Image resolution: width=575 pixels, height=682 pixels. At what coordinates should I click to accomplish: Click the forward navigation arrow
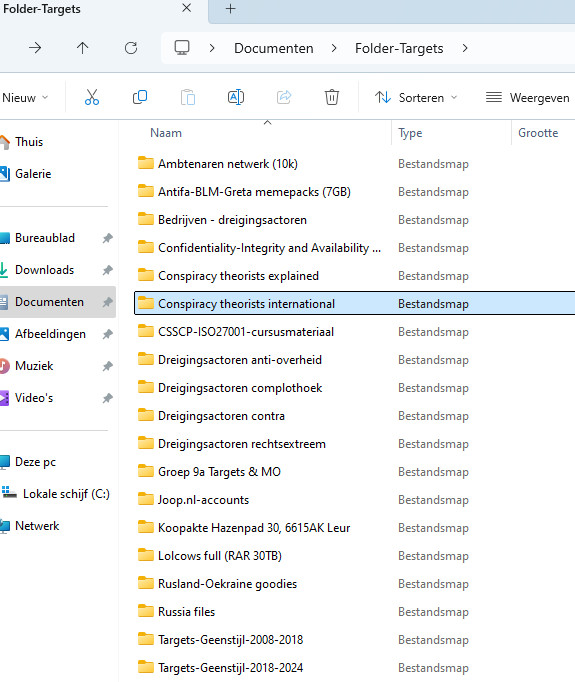[35, 48]
